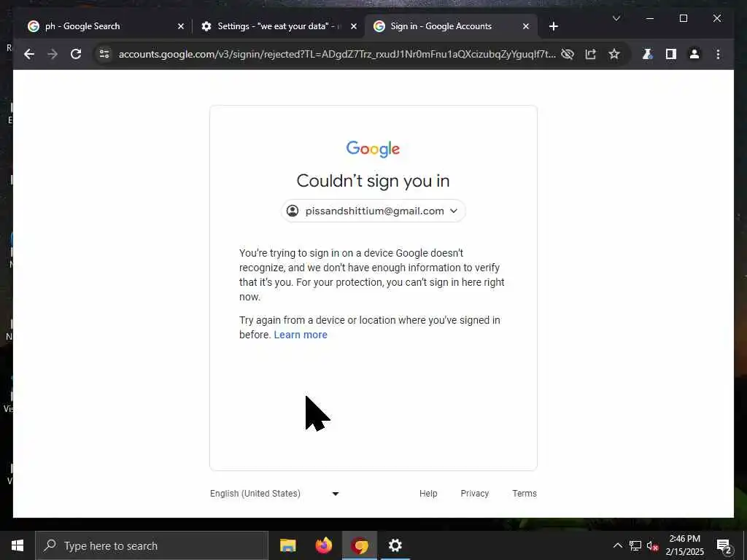Screen dimensions: 747x560
Task: Go back using the browser back arrow
Action: click(29, 54)
